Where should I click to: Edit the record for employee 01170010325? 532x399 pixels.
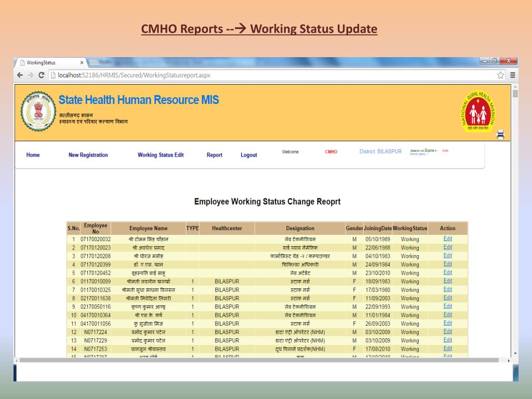[447, 289]
